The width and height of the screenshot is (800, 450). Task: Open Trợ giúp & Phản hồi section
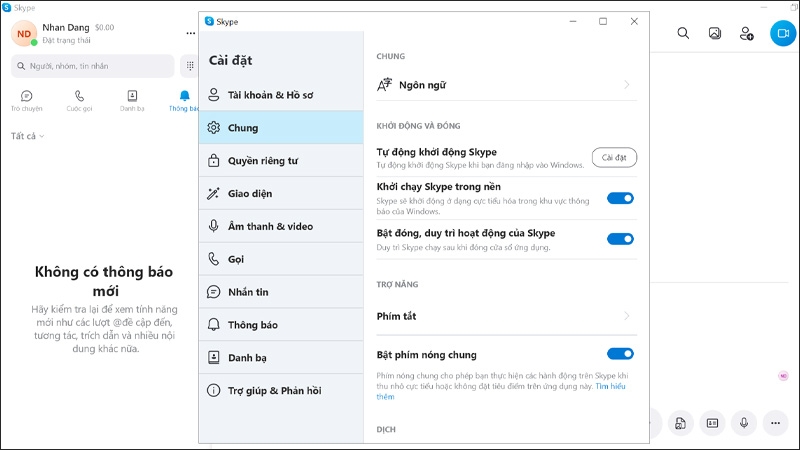281,390
